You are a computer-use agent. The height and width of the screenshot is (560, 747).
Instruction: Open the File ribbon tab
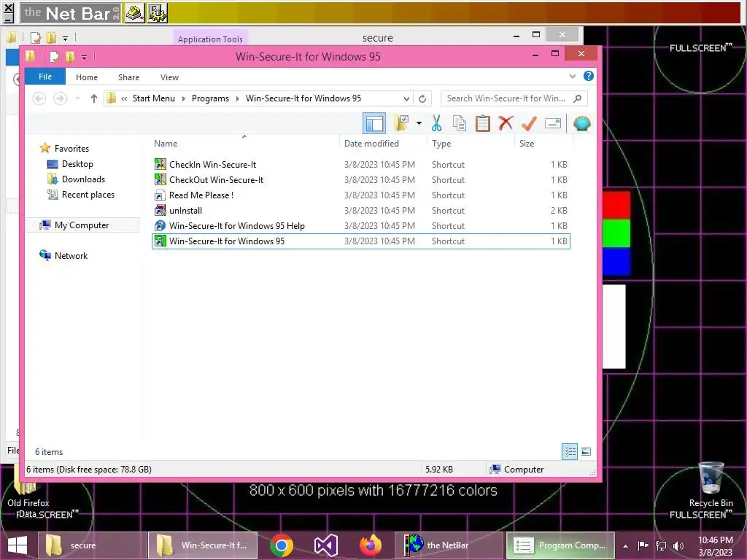click(45, 77)
